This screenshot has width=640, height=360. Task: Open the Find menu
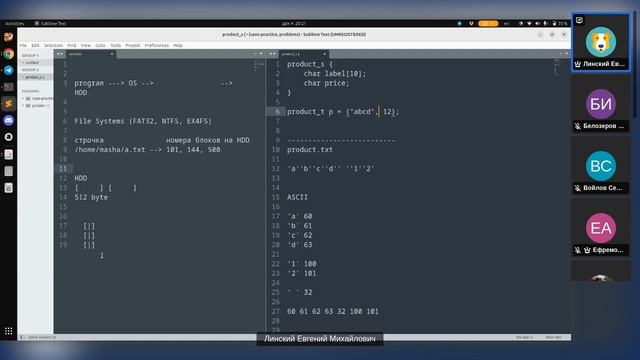pyautogui.click(x=72, y=45)
